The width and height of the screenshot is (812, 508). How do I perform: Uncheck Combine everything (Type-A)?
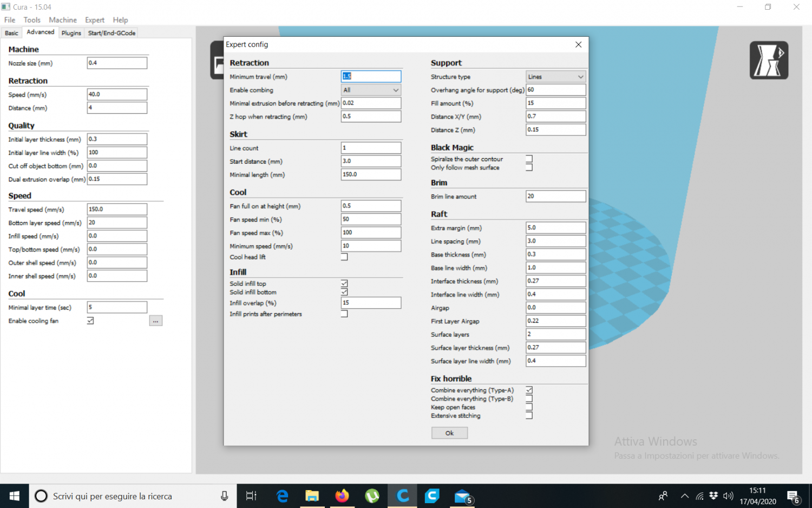tap(529, 390)
